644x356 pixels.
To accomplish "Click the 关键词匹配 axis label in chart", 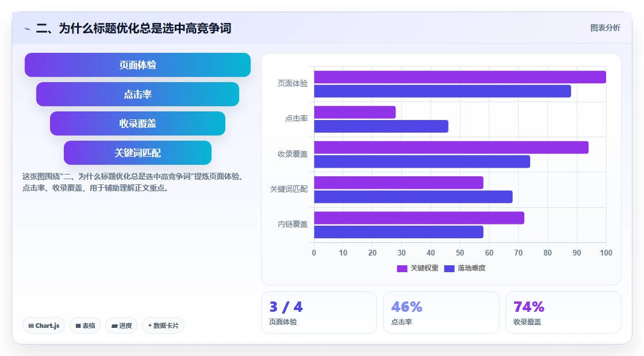I will pos(289,189).
